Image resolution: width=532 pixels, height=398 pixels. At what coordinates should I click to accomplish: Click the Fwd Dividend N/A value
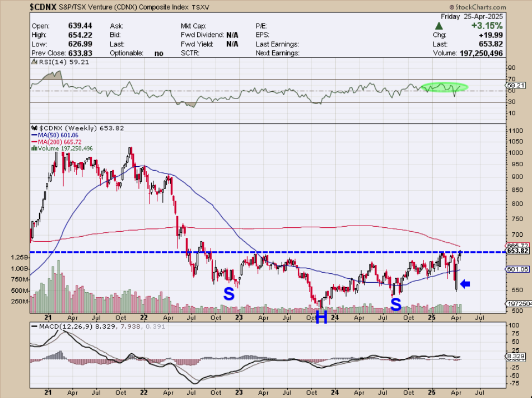232,35
